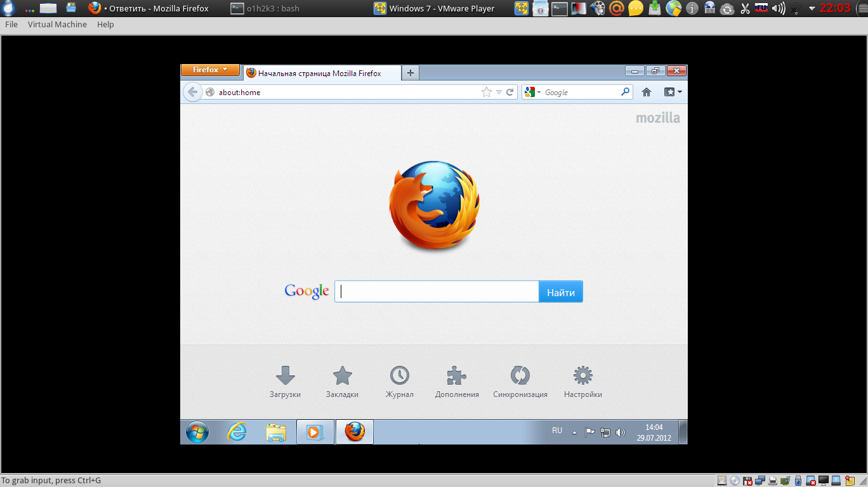Click the KDE application launcher icon
Screen dimensions: 868x487
click(9, 8)
